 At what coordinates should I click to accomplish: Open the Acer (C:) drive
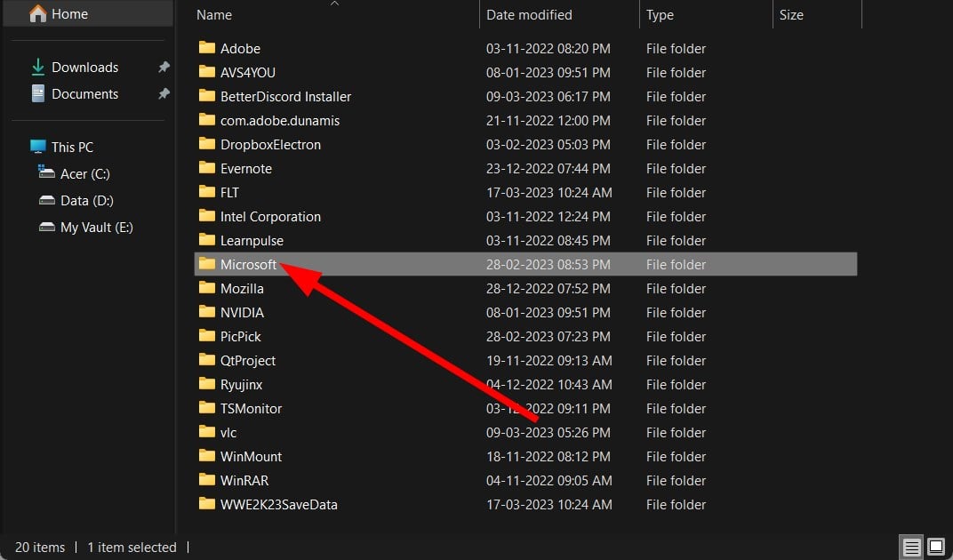coord(85,174)
